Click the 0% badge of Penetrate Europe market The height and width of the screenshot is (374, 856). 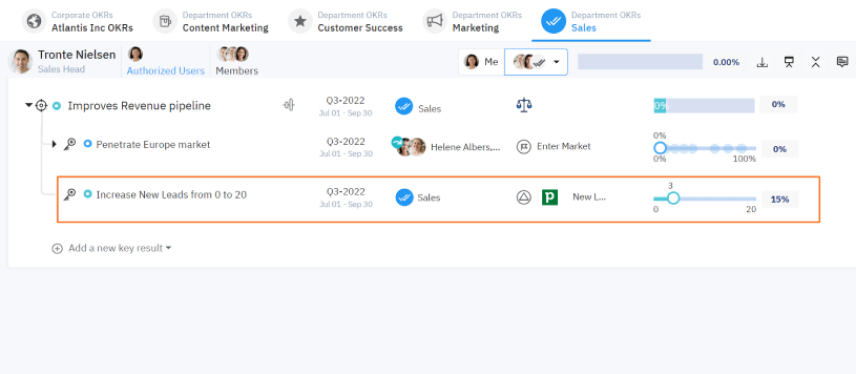click(780, 149)
